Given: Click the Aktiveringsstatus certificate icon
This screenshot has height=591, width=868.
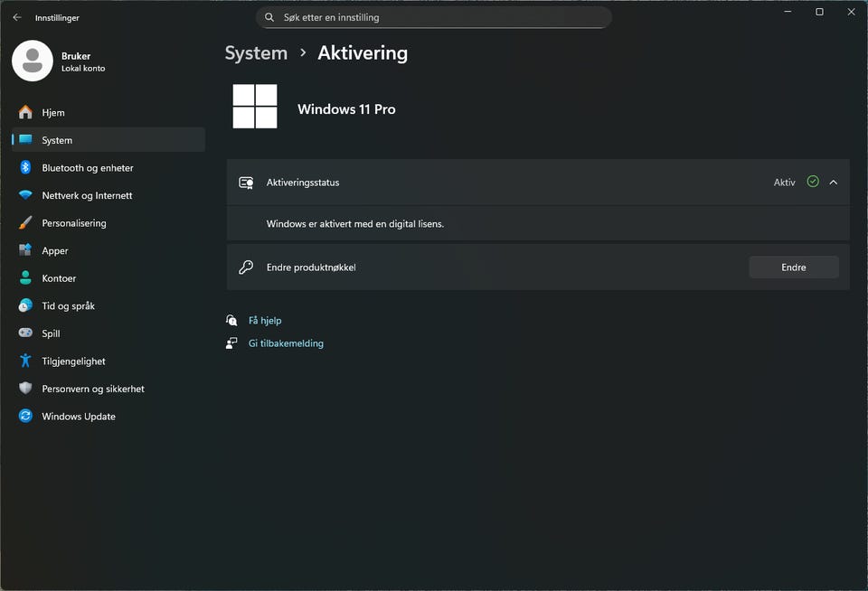Looking at the screenshot, I should (246, 183).
